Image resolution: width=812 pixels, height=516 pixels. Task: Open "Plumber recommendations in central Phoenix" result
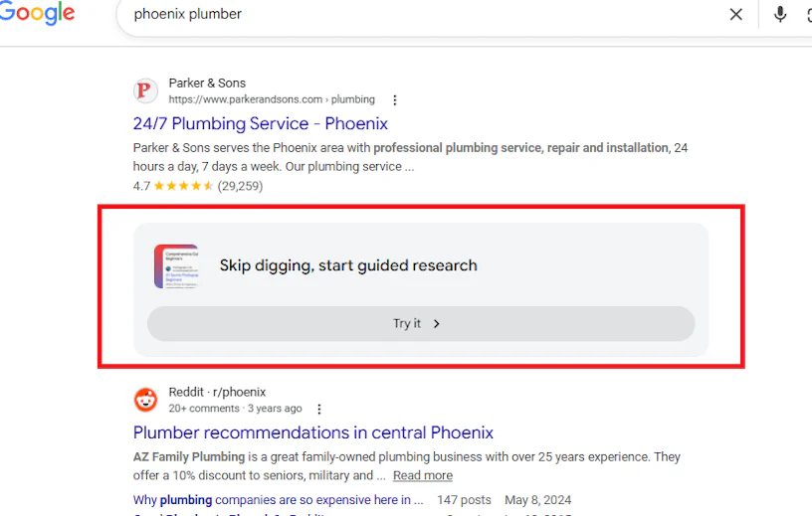[x=313, y=432]
